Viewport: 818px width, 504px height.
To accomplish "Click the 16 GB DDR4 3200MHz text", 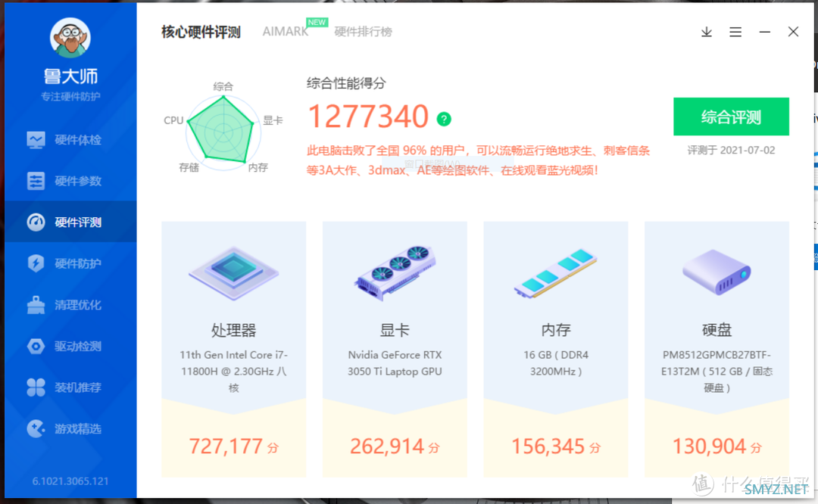I will 556,363.
